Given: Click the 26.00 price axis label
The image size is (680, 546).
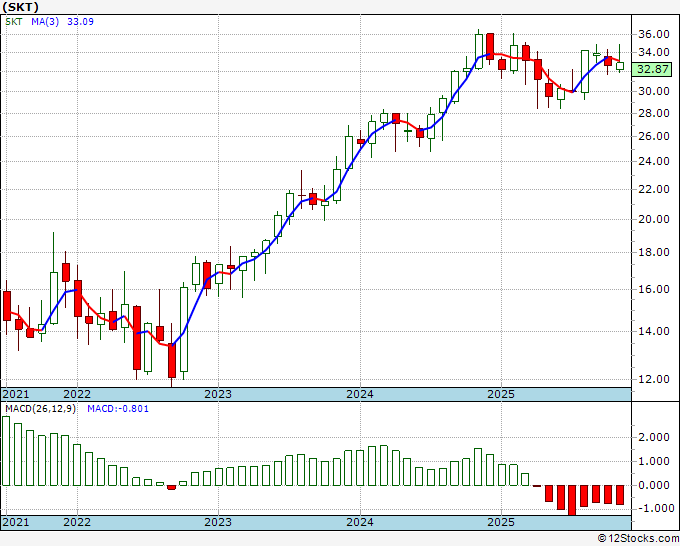Looking at the screenshot, I should [x=653, y=136].
